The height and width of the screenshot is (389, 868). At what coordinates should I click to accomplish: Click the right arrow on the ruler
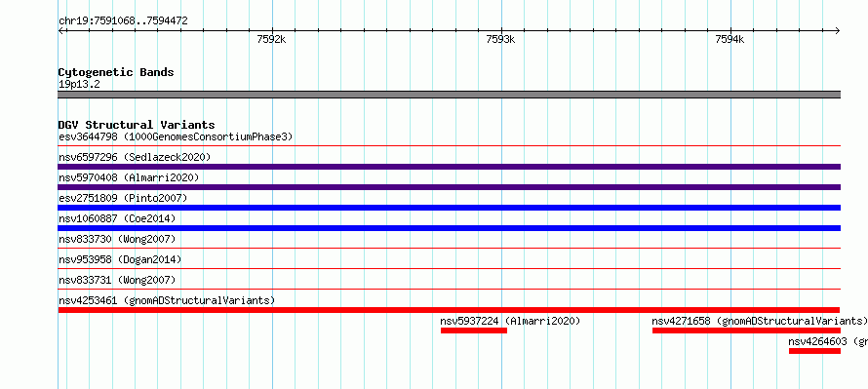(x=838, y=30)
